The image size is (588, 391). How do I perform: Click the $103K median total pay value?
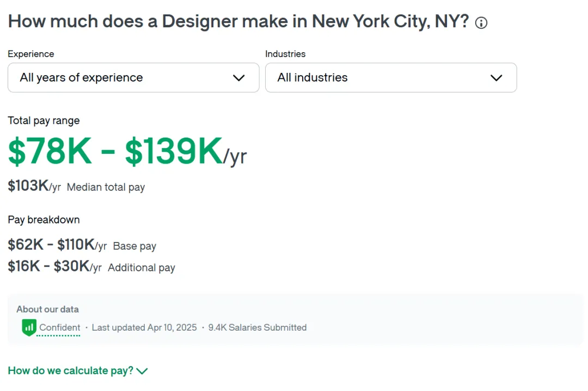click(28, 186)
